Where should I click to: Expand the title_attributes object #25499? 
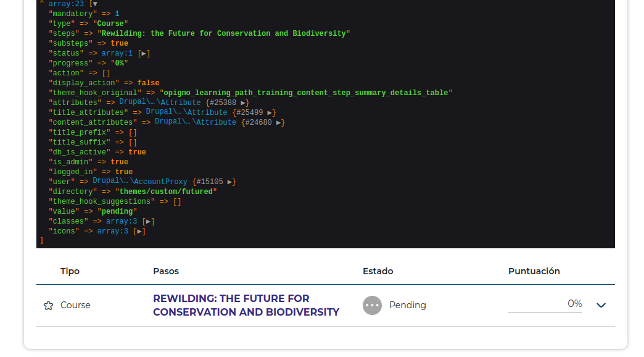coord(270,113)
